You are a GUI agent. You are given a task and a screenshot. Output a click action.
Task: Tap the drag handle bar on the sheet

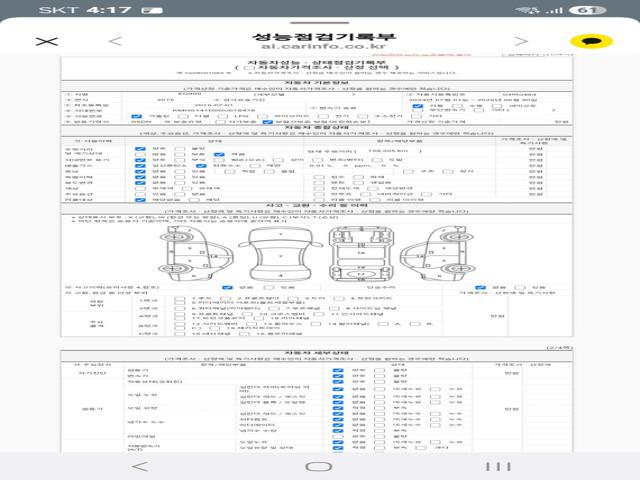(x=320, y=23)
